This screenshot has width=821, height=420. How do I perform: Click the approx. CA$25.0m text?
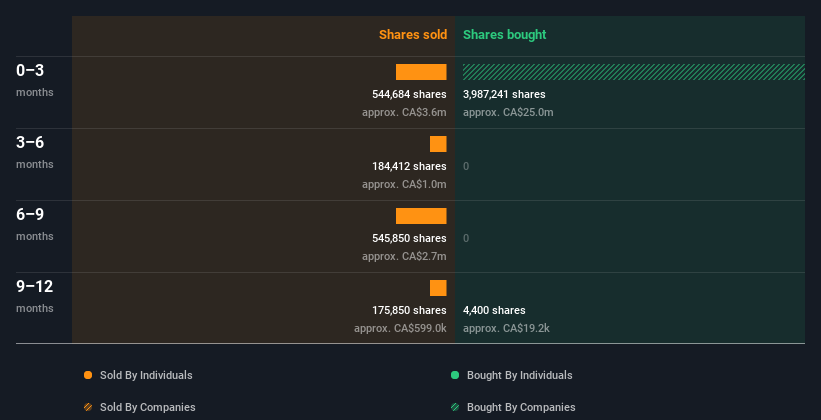click(x=508, y=113)
